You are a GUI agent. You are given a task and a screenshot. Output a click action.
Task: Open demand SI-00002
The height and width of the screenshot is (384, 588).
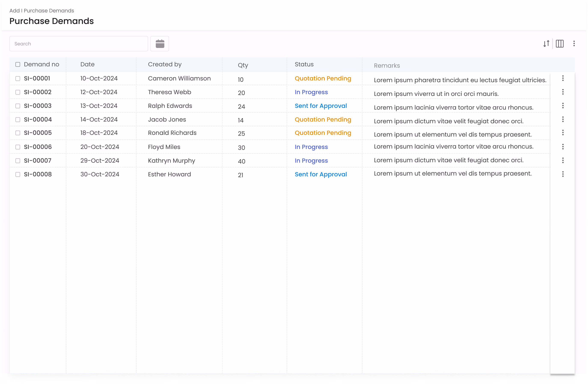click(38, 92)
